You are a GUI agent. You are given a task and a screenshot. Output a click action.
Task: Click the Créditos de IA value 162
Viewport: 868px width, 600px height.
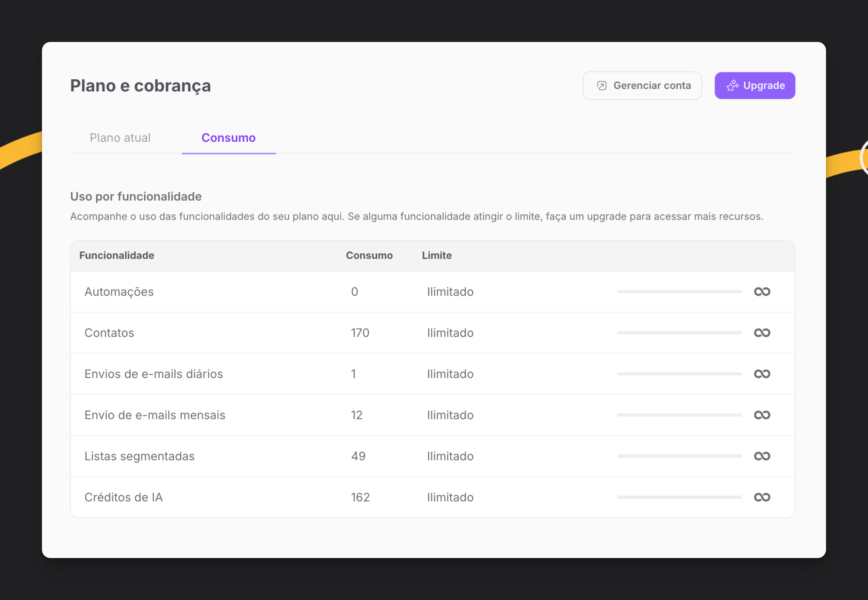[360, 497]
